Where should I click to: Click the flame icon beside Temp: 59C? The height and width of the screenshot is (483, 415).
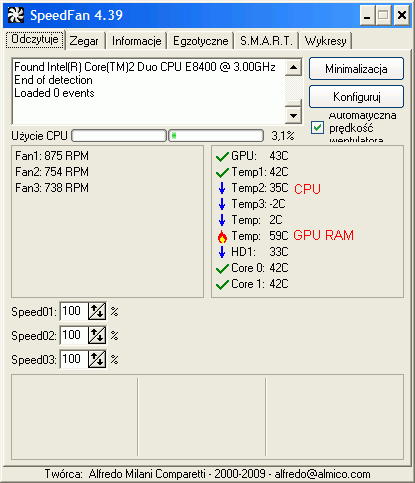tap(222, 236)
